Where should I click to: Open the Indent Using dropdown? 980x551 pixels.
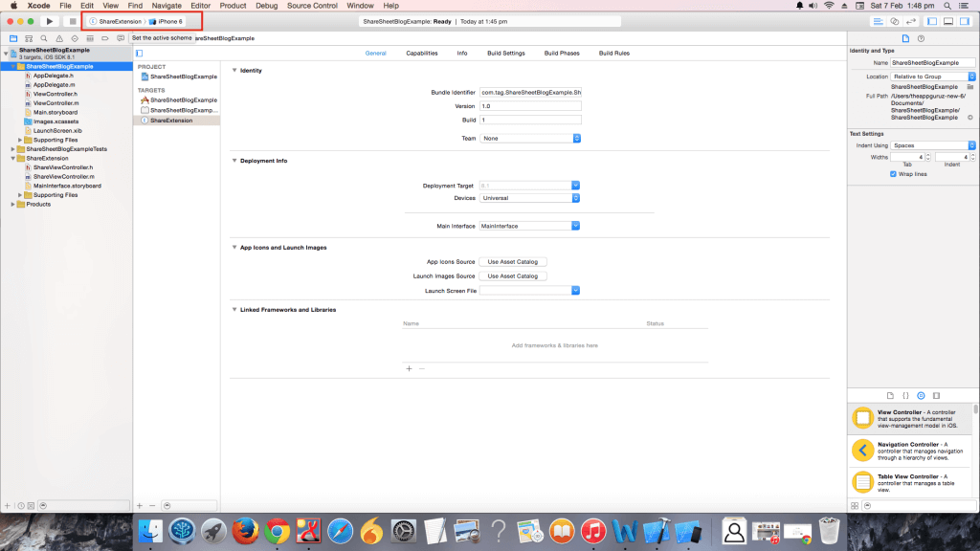[x=932, y=145]
